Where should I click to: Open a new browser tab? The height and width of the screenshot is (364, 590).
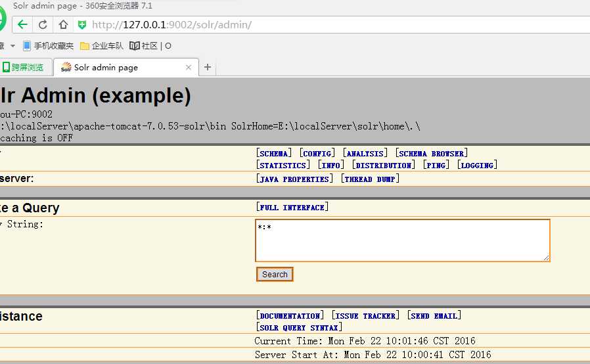[x=208, y=68]
